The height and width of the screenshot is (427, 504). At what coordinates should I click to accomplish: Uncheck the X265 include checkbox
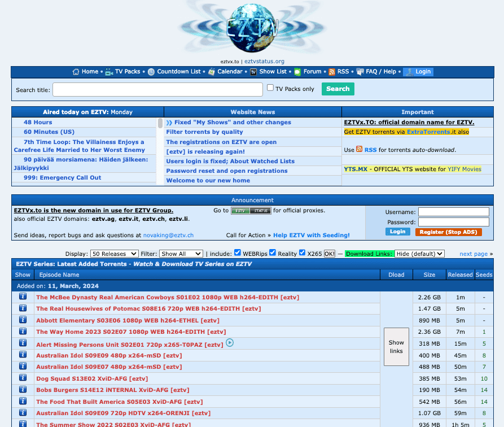coord(302,252)
